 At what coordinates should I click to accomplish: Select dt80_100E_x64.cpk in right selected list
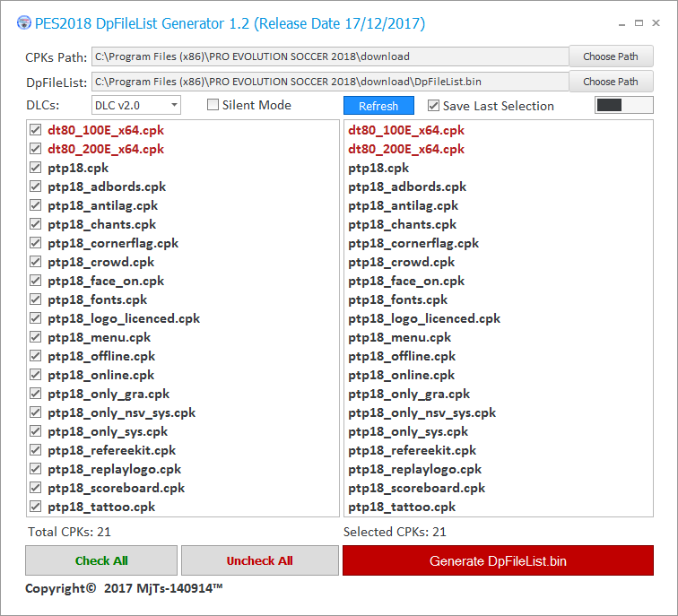[x=406, y=130]
